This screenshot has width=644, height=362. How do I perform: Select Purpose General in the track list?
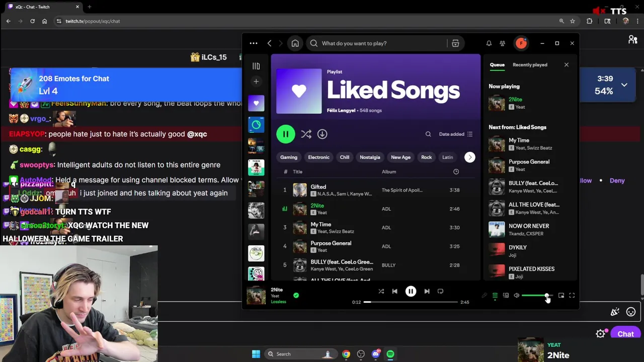point(375,246)
